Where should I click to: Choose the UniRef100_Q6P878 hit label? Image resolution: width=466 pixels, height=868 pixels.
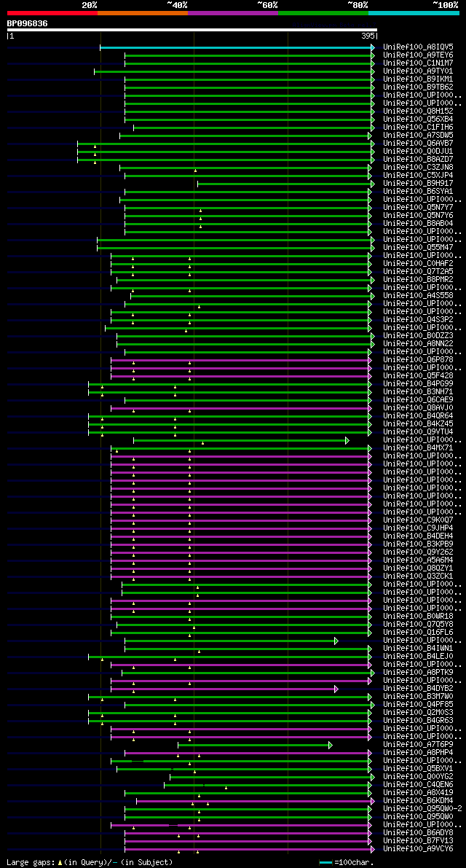pos(418,360)
